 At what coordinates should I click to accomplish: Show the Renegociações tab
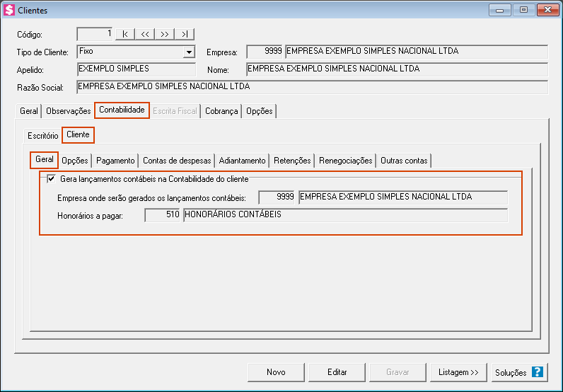coord(345,161)
